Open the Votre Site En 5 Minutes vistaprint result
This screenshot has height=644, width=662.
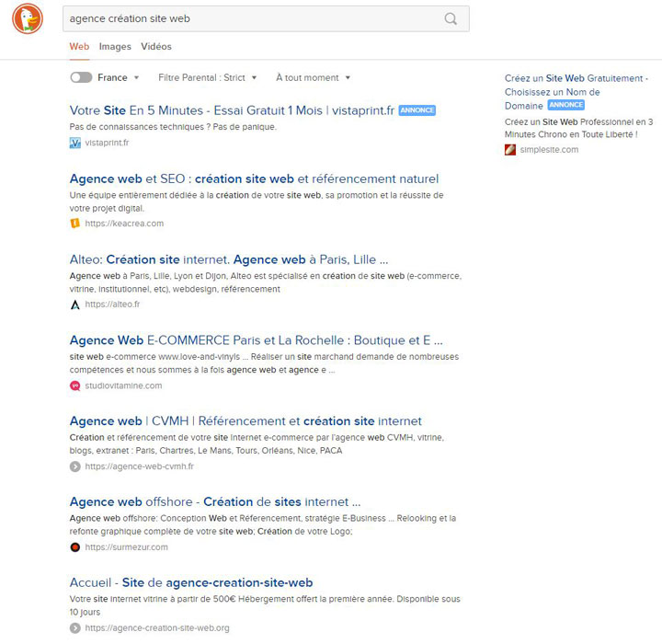coord(232,110)
